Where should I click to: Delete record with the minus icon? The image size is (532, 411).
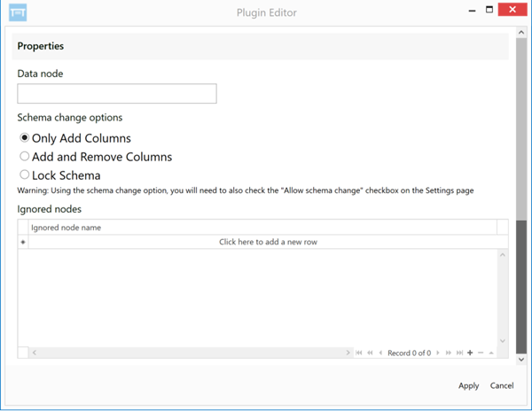pos(481,353)
